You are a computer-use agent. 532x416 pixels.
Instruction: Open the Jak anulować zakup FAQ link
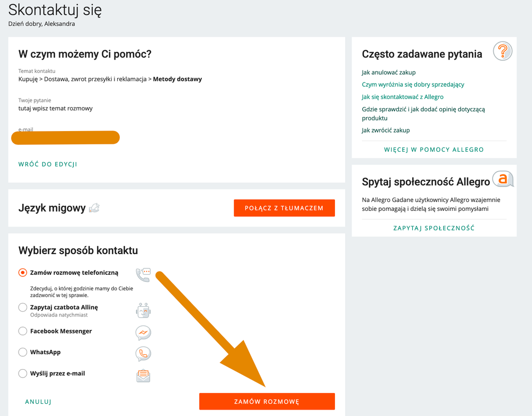(388, 72)
